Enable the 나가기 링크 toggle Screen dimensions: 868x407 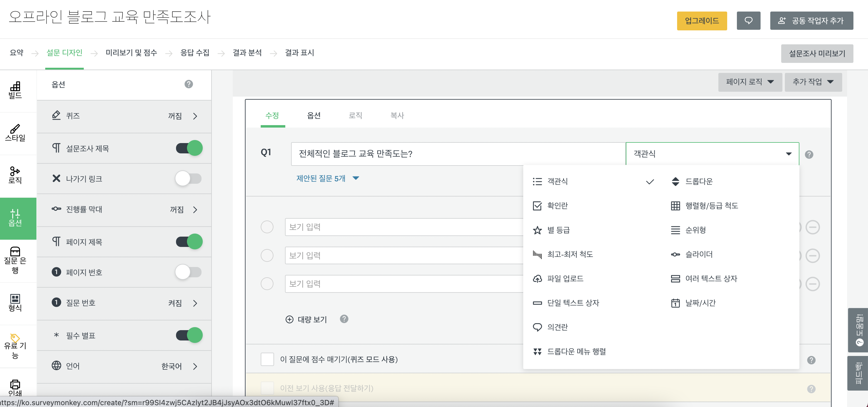tap(188, 178)
